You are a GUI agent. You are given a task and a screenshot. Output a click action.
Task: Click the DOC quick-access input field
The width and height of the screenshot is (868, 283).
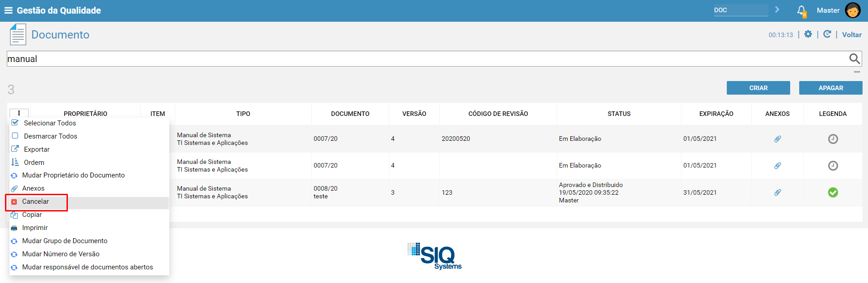tap(741, 10)
